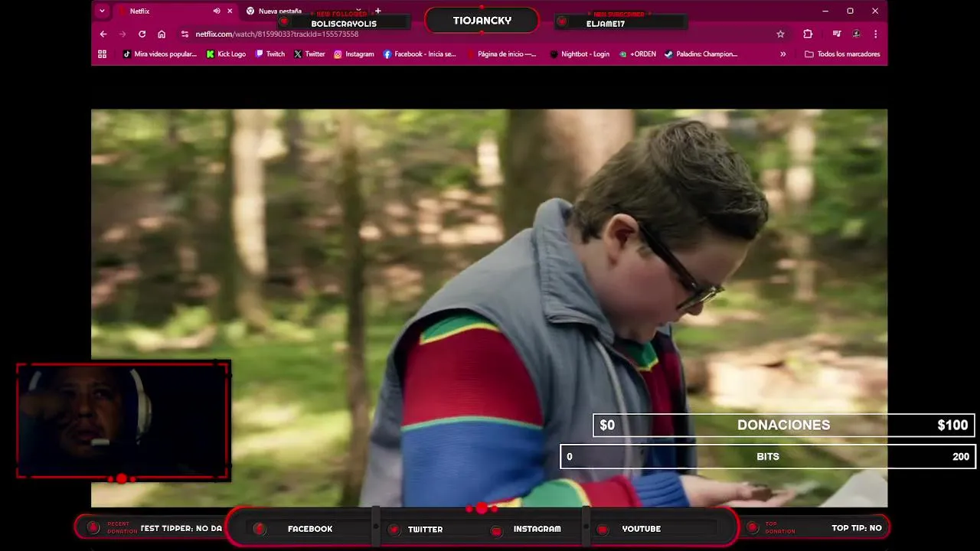Image resolution: width=980 pixels, height=551 pixels.
Task: Open the +ORDEN bookmark
Action: click(x=638, y=54)
